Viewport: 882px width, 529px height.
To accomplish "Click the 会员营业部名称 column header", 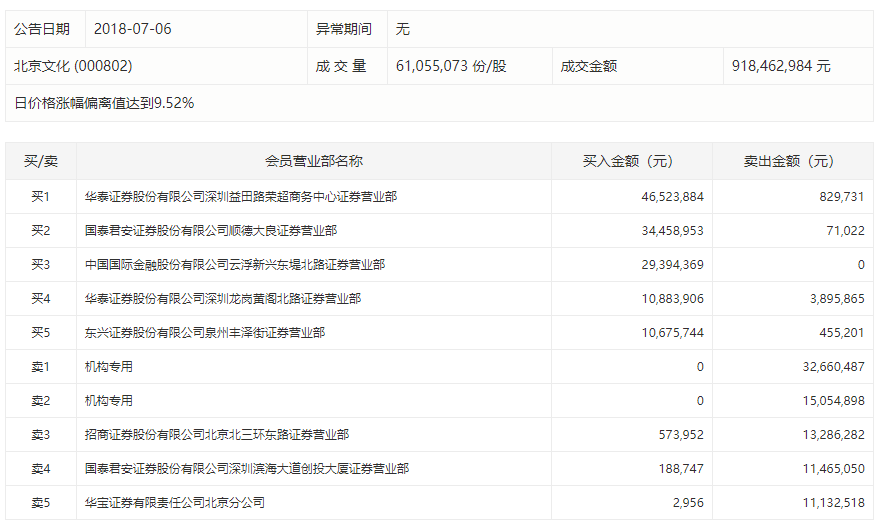I will point(314,162).
